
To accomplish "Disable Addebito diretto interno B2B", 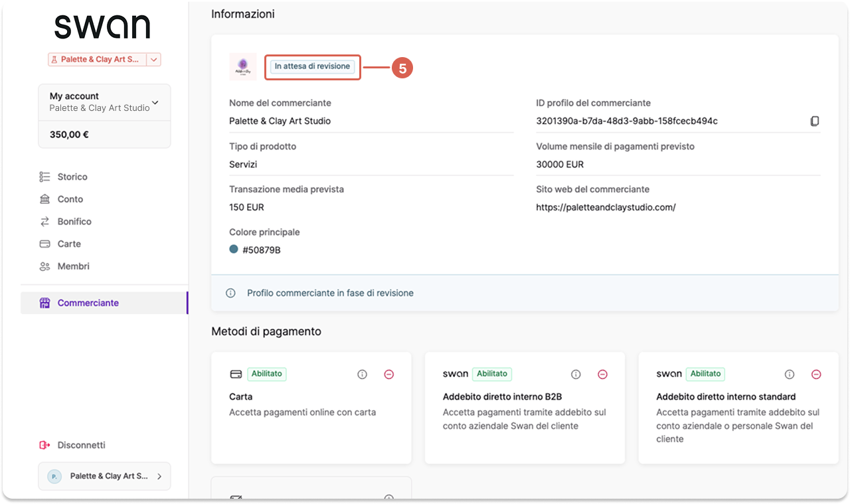I will pos(603,375).
